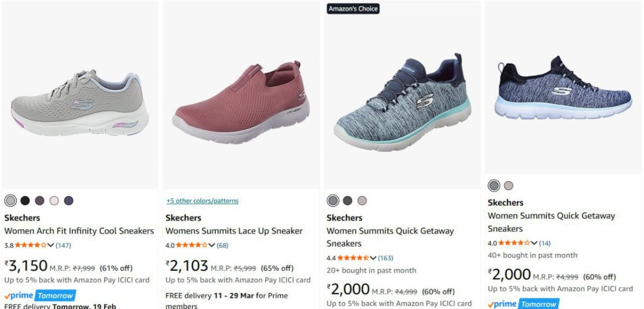Open the +5 other colors/patterns link
Screen dimensions: 644x309
[x=202, y=201]
